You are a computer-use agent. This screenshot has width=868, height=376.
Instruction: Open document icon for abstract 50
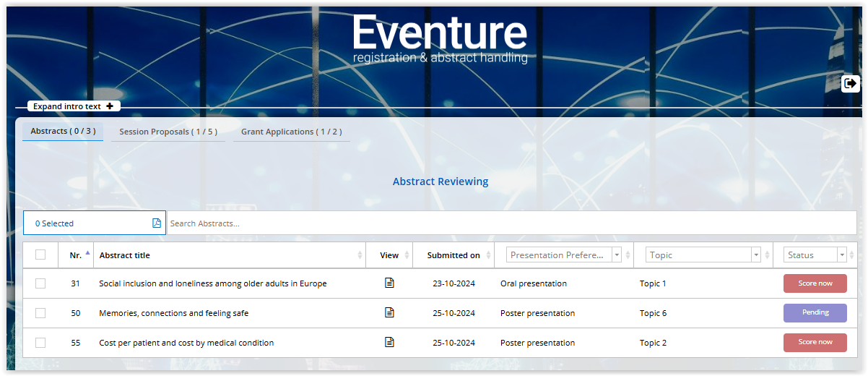(x=389, y=312)
